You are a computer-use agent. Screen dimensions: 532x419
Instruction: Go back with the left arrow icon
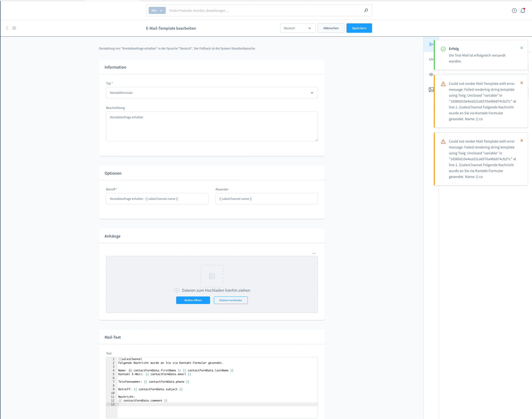pos(7,28)
